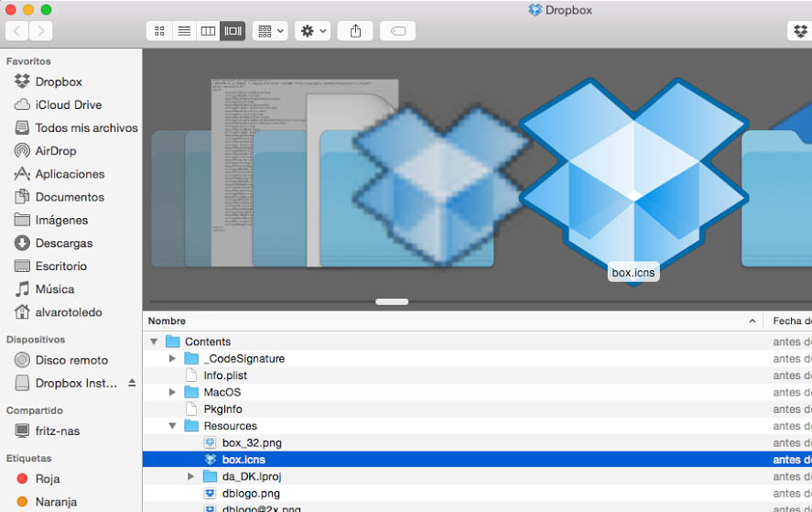This screenshot has height=512, width=812.
Task: Select the Info.plist file
Action: point(225,376)
